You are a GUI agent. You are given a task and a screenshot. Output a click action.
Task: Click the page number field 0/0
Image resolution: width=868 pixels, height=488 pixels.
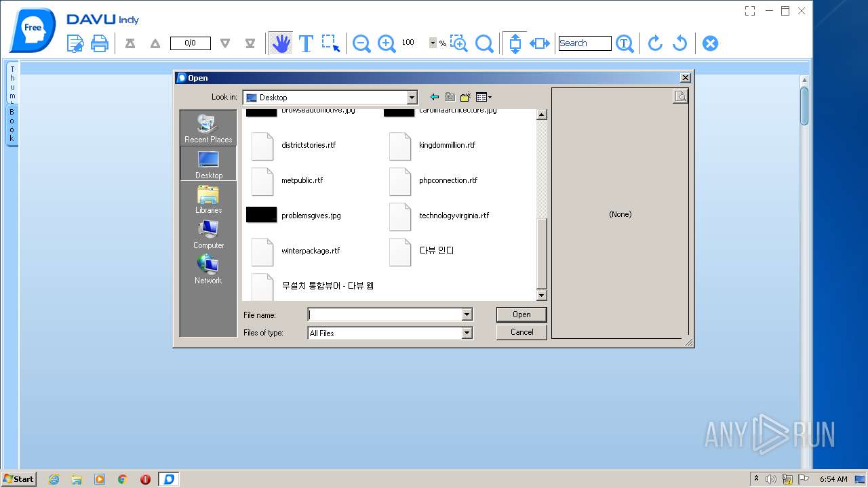pos(190,43)
